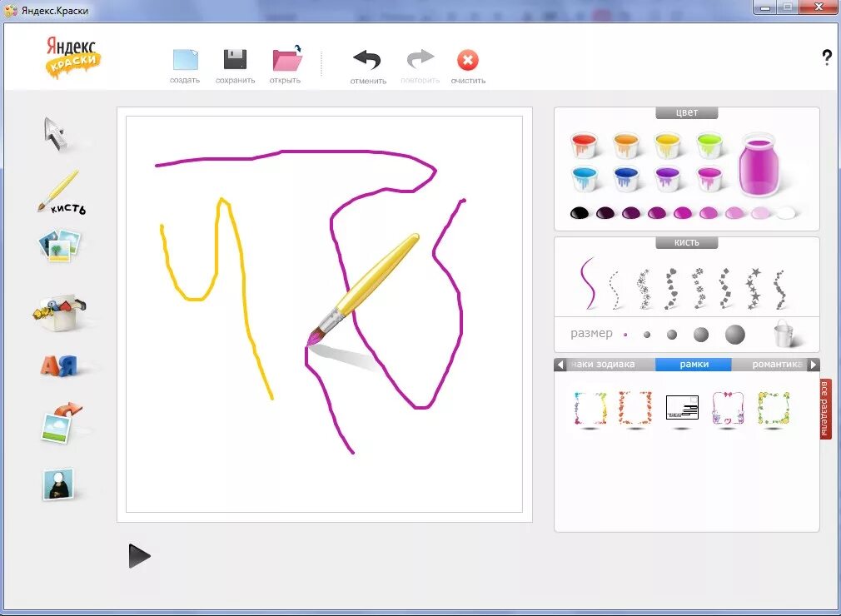Select the stars brush style
841x616 pixels.
click(754, 288)
